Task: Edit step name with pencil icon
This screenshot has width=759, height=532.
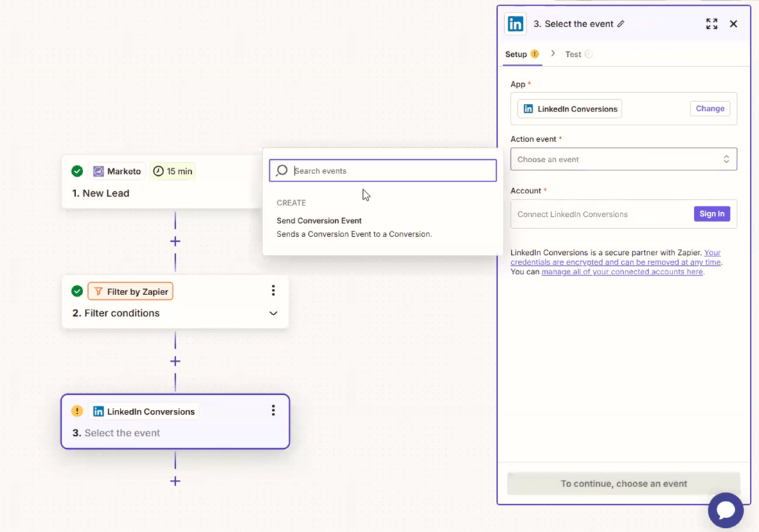Action: [620, 24]
